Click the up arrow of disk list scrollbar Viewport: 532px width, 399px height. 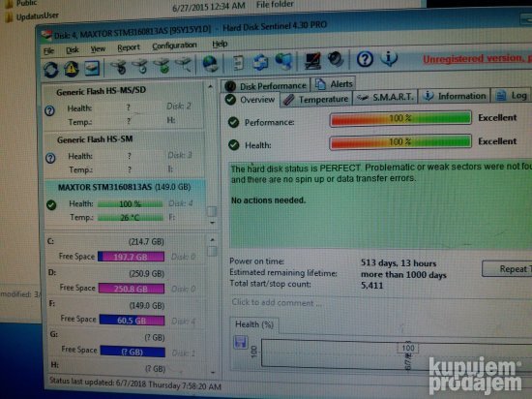tap(211, 87)
